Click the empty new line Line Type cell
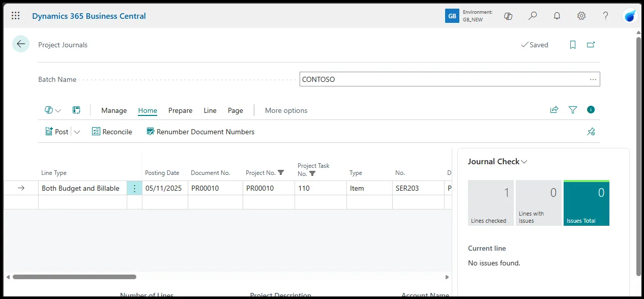This screenshot has width=644, height=299. coord(82,202)
